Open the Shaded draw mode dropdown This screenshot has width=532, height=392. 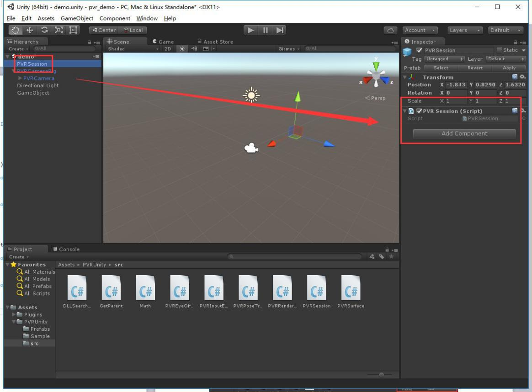[133, 49]
